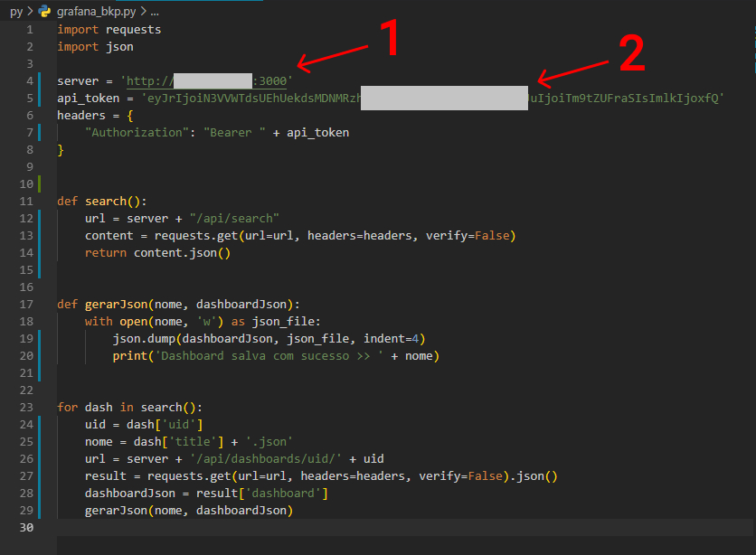The height and width of the screenshot is (555, 756).
Task: Click the 'title' key on line 25
Action: 193,442
